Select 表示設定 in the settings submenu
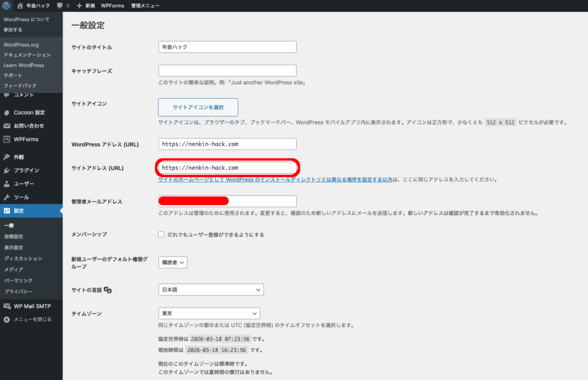The height and width of the screenshot is (380, 588). tap(14, 247)
